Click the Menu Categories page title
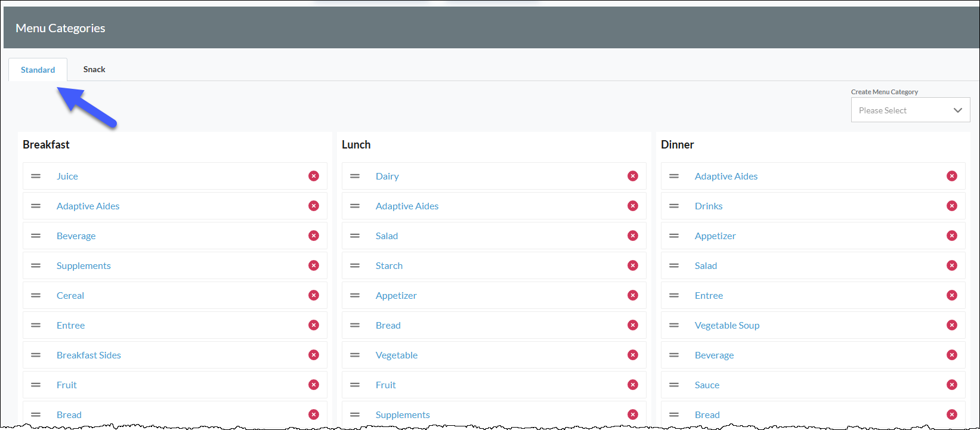The height and width of the screenshot is (430, 980). (x=60, y=28)
